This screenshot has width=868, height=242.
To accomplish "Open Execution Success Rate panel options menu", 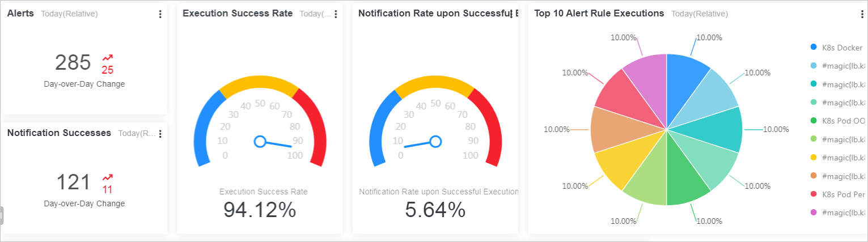I will click(x=336, y=14).
